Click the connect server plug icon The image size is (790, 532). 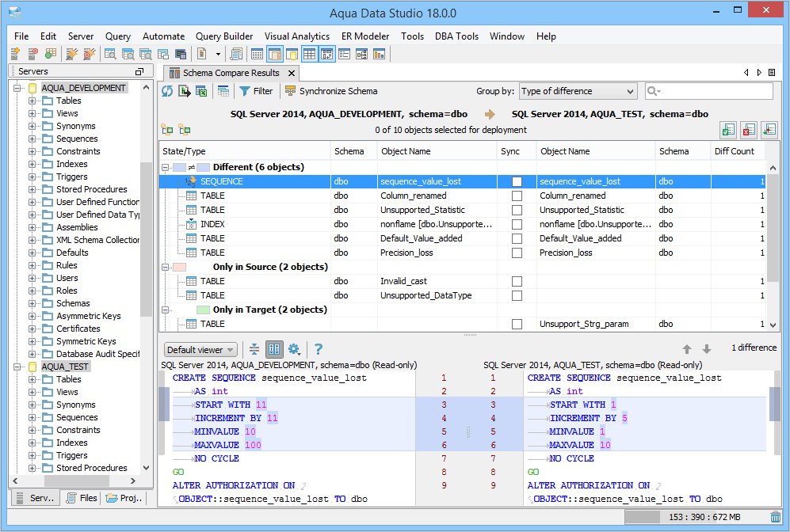(72, 54)
